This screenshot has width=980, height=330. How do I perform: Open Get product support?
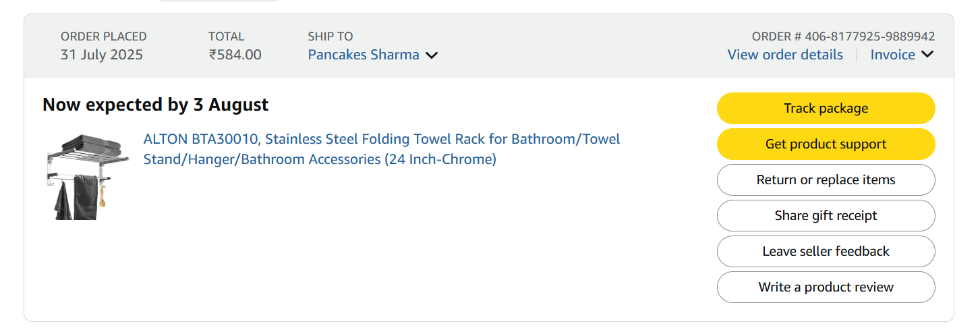pos(826,144)
